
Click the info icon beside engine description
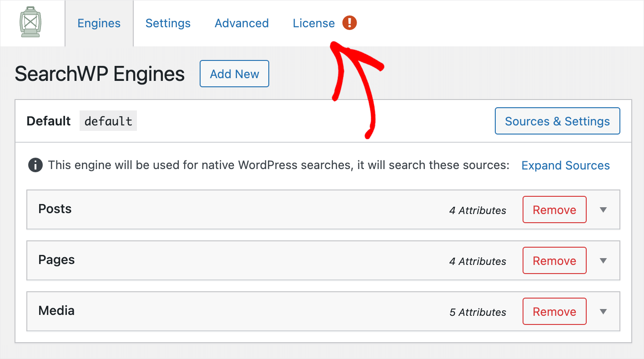click(35, 165)
